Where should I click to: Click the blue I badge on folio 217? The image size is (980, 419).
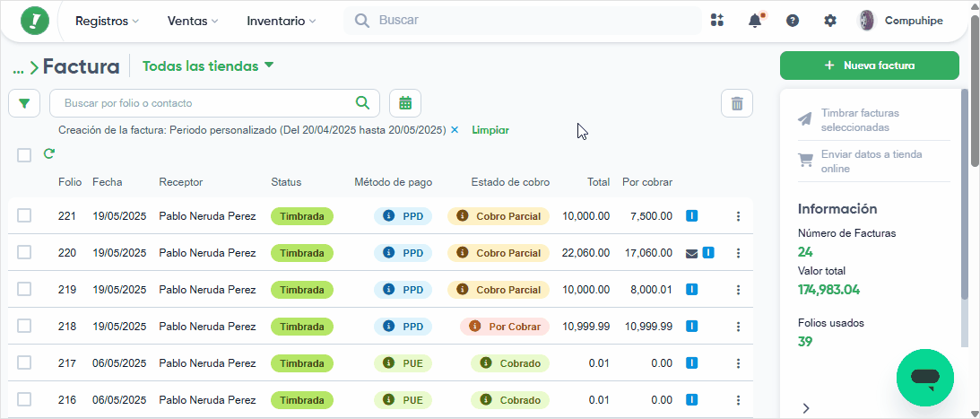[692, 362]
